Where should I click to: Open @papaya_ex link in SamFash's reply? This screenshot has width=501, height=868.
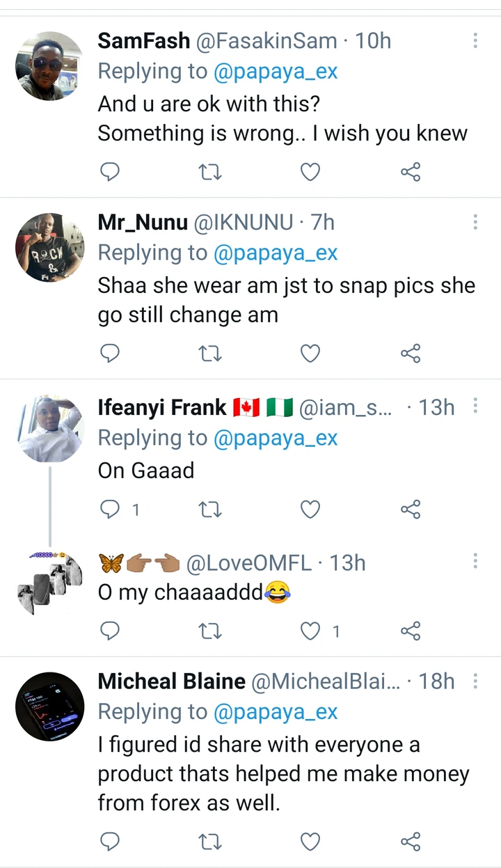point(276,71)
